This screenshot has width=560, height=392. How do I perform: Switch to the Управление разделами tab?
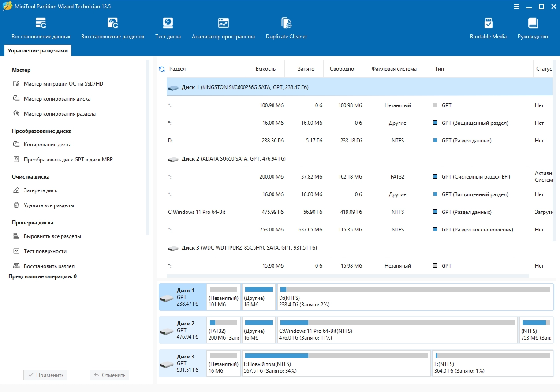[x=38, y=51]
